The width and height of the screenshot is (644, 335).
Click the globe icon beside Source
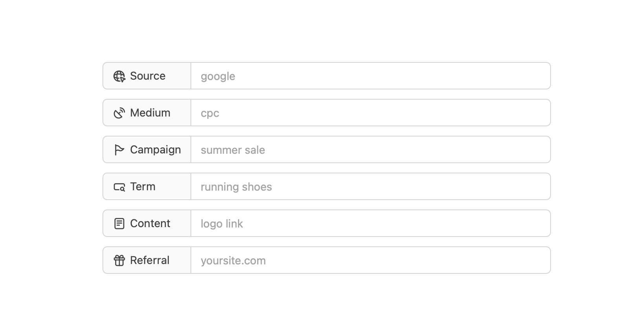(x=119, y=76)
